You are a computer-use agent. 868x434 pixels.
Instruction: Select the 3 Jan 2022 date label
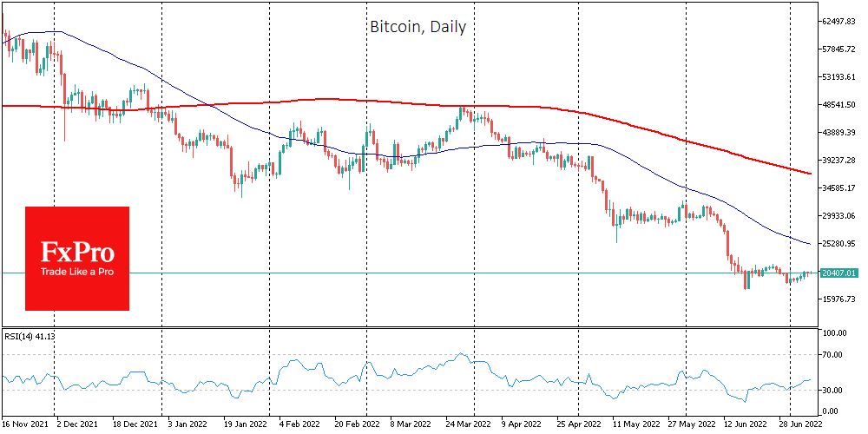(187, 424)
